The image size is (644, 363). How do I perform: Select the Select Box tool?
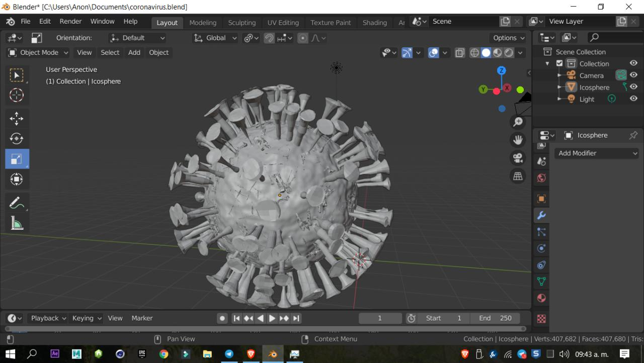(17, 75)
